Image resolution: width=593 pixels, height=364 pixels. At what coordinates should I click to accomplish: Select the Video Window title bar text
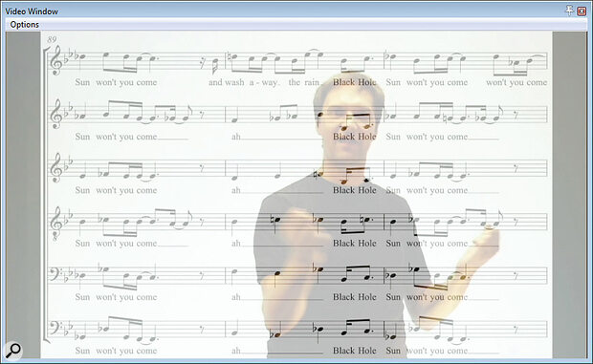[x=32, y=11]
